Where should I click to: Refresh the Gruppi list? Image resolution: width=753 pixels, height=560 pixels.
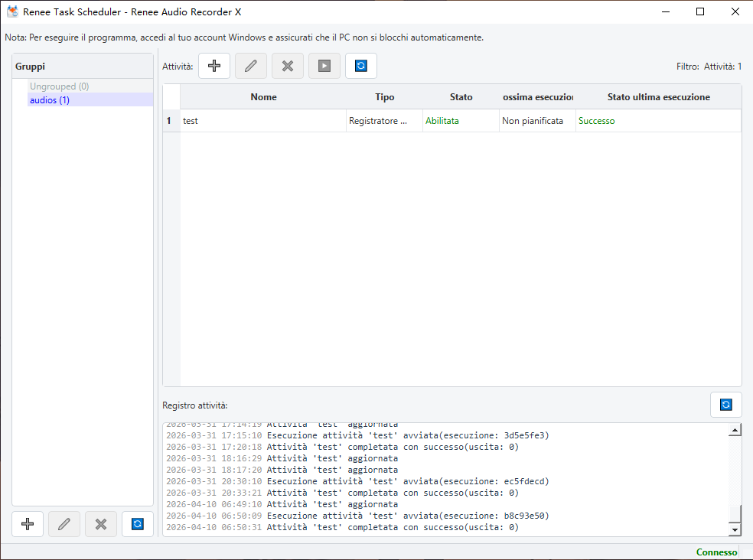click(x=137, y=524)
